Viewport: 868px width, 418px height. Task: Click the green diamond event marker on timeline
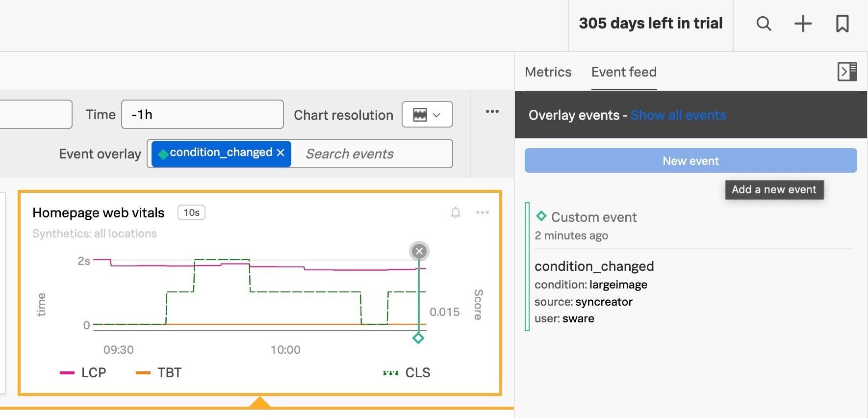(418, 338)
